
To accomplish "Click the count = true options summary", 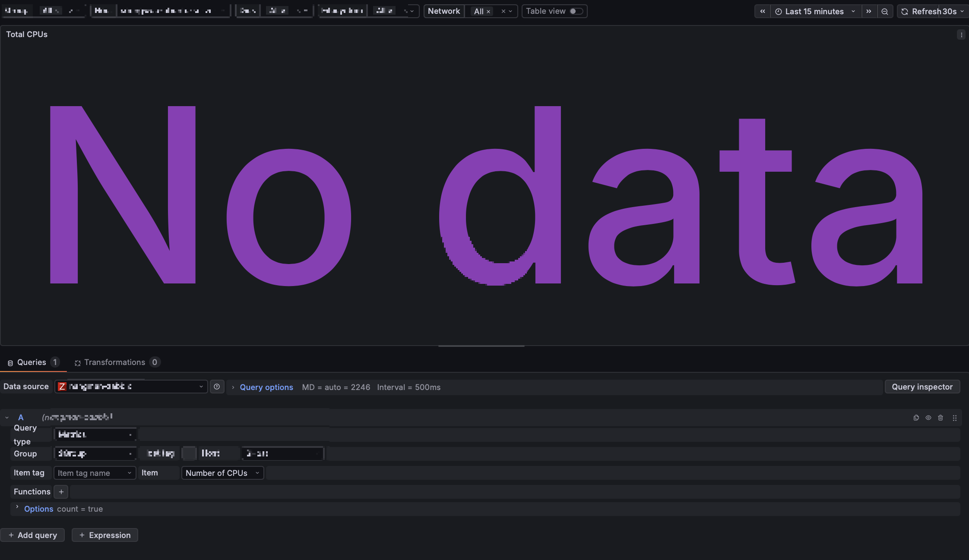I will coord(80,509).
